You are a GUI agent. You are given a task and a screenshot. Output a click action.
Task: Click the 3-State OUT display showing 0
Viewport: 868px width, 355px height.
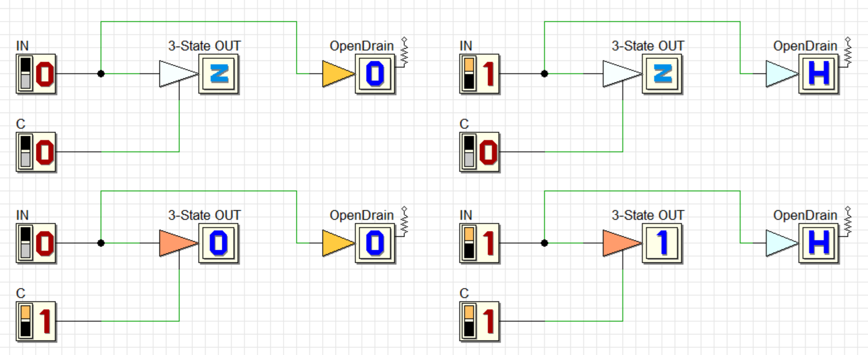coord(219,243)
